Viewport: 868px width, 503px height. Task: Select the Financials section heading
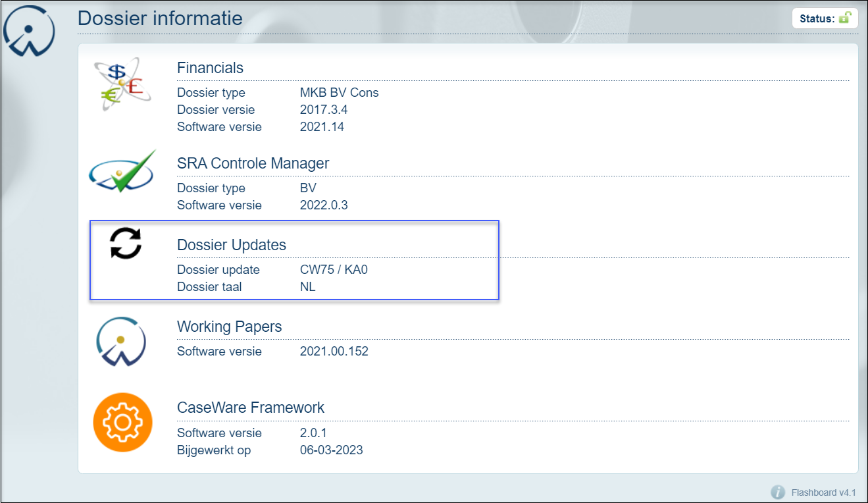tap(210, 68)
